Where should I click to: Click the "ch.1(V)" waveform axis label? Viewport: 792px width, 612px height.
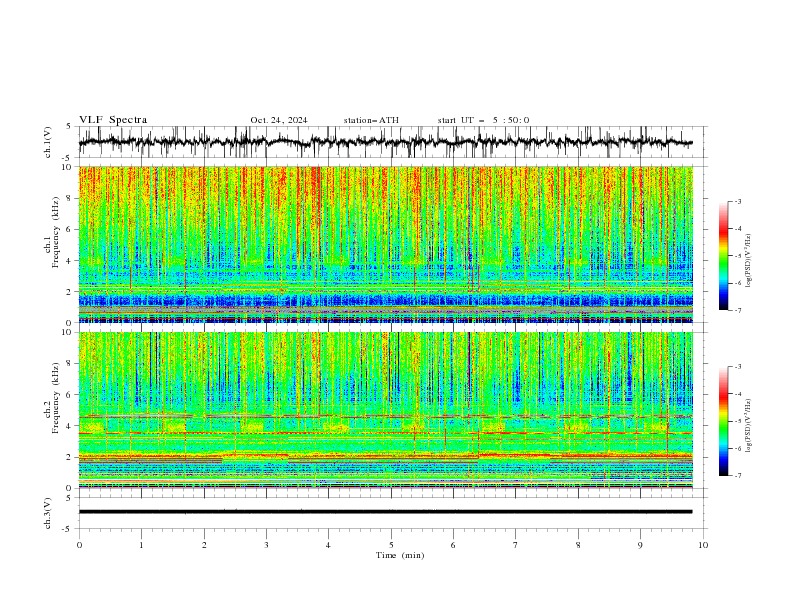(48, 142)
